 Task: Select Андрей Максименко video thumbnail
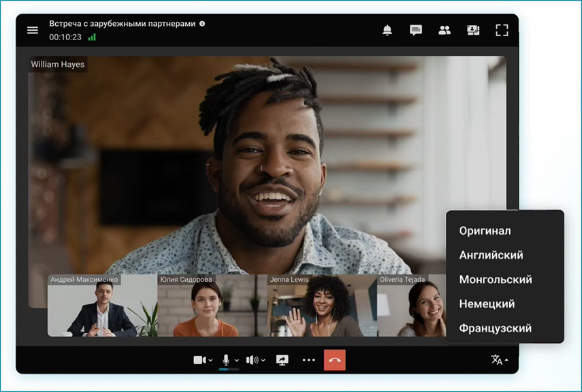point(102,306)
